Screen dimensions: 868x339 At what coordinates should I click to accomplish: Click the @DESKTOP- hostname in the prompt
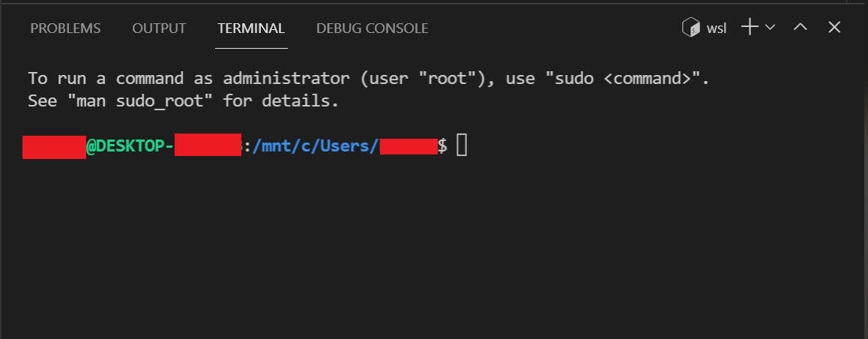(x=130, y=145)
